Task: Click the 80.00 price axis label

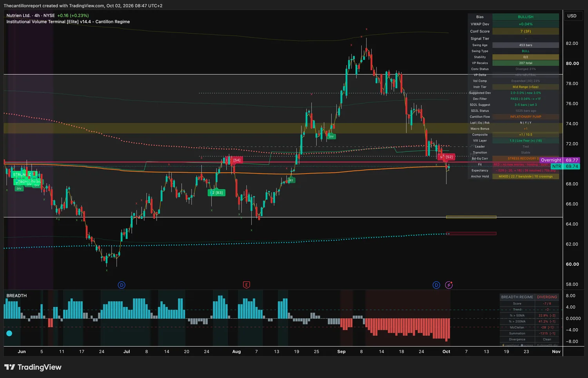Action: click(572, 63)
